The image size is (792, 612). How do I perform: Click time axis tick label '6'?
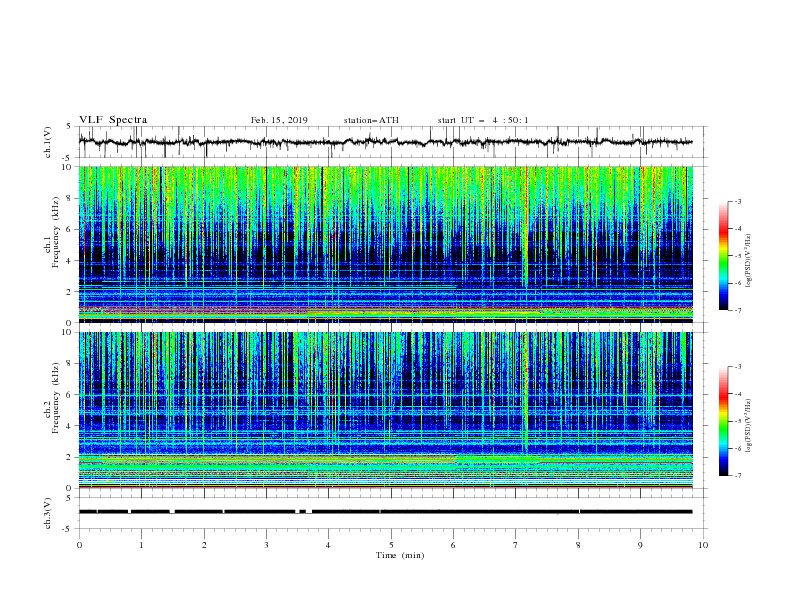tap(453, 545)
